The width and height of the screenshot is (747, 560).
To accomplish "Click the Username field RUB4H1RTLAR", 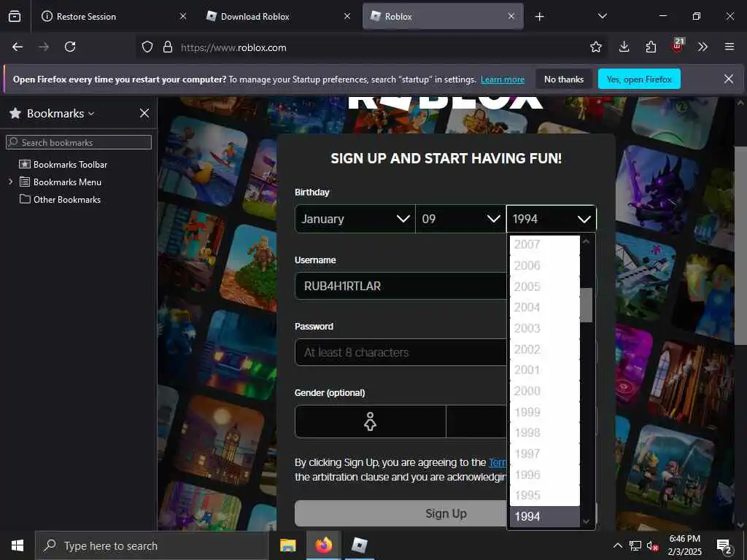I will click(x=400, y=286).
